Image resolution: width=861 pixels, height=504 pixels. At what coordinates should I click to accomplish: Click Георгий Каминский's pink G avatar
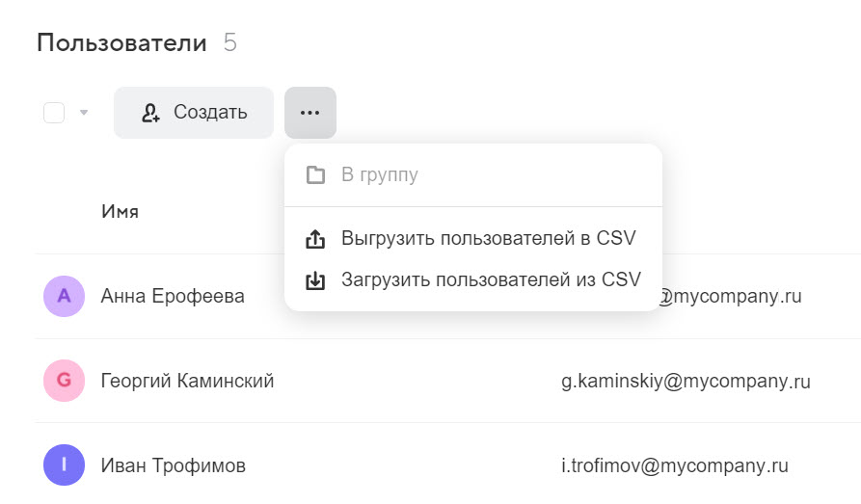click(x=64, y=381)
